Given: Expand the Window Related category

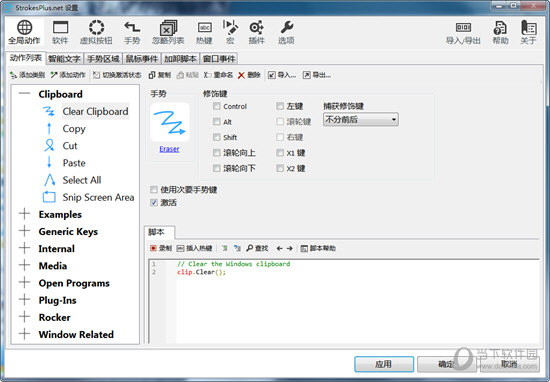Looking at the screenshot, I should tap(25, 334).
